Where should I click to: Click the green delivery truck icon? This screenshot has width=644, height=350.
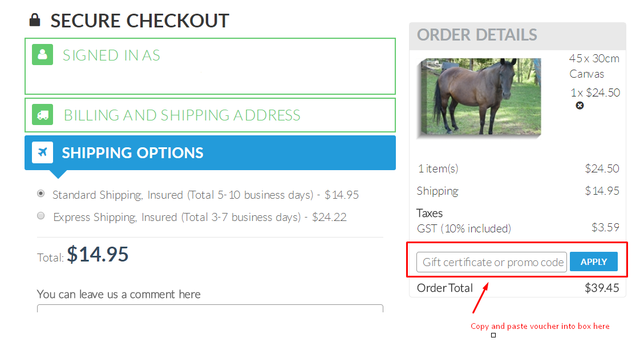tap(43, 115)
